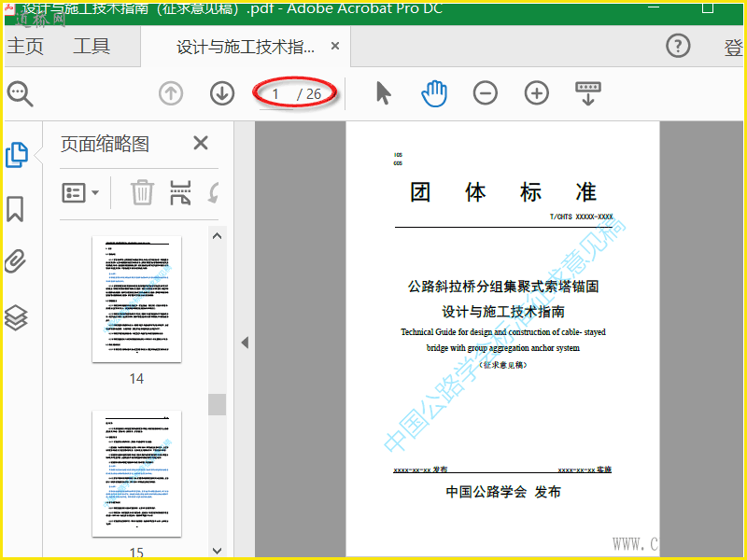
Task: Click the English line 'Technical Guide for design'
Action: coord(503,332)
